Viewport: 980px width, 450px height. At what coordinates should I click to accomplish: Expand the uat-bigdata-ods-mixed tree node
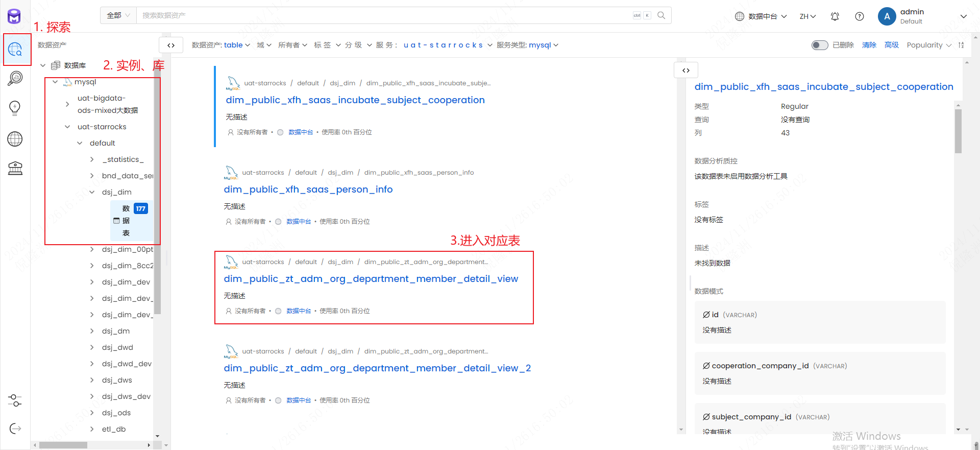tap(67, 104)
